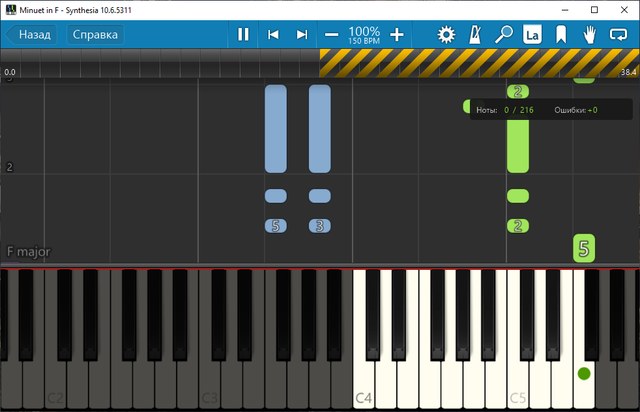This screenshot has width=640, height=412.
Task: Click the Ноты 0 / 216 counter
Action: [x=504, y=110]
